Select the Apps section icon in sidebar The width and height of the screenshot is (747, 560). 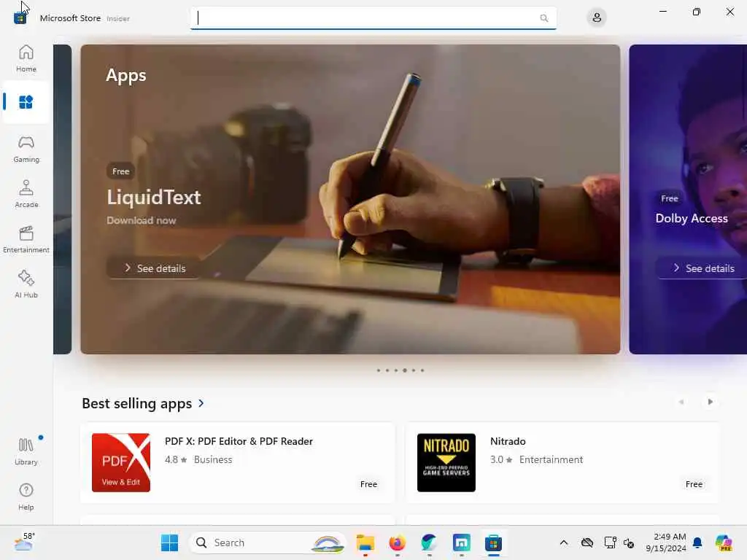(x=26, y=102)
